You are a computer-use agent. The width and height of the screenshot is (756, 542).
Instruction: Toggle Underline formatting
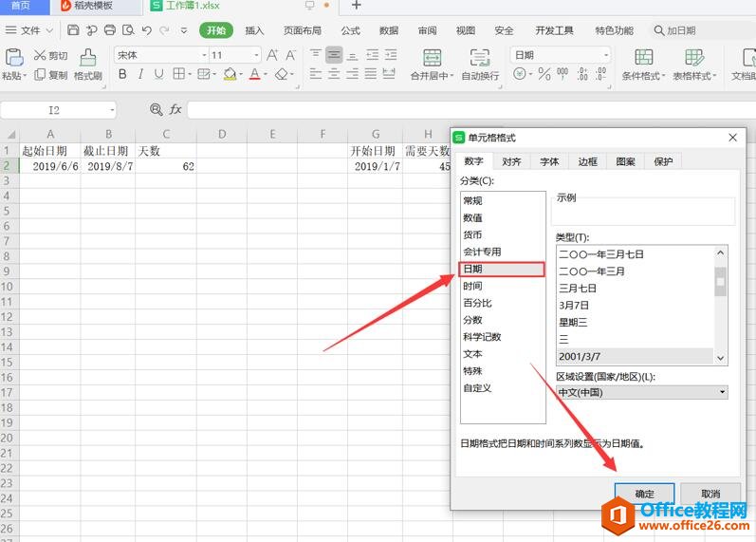pos(158,74)
